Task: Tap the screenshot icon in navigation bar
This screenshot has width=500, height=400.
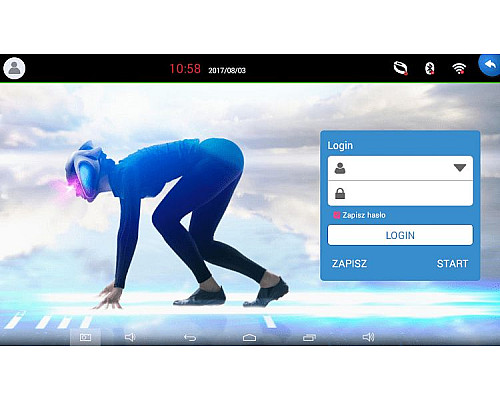Action: 85,337
